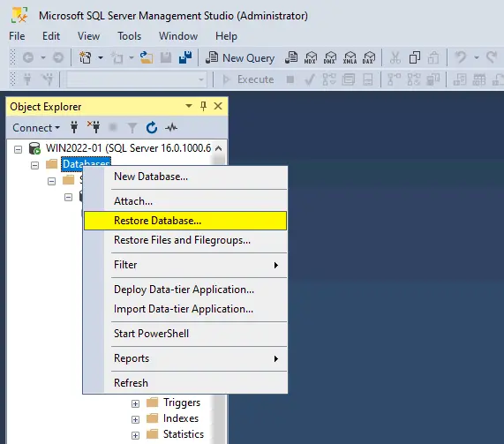Open the File menu
The image size is (504, 444).
[17, 36]
